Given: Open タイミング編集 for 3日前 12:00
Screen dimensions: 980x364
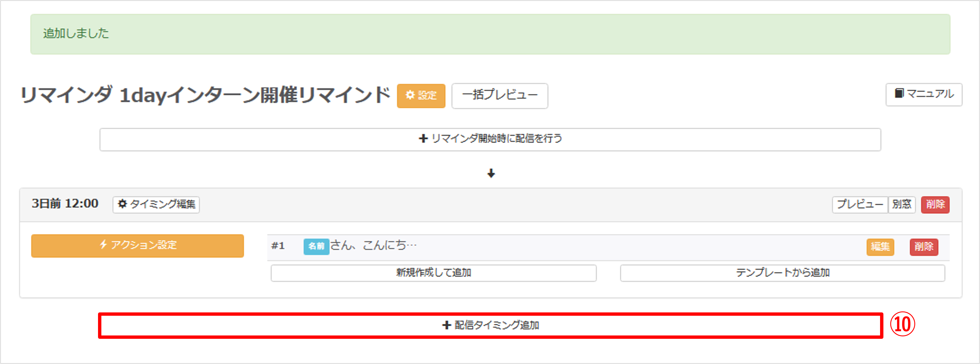Looking at the screenshot, I should click(x=156, y=205).
